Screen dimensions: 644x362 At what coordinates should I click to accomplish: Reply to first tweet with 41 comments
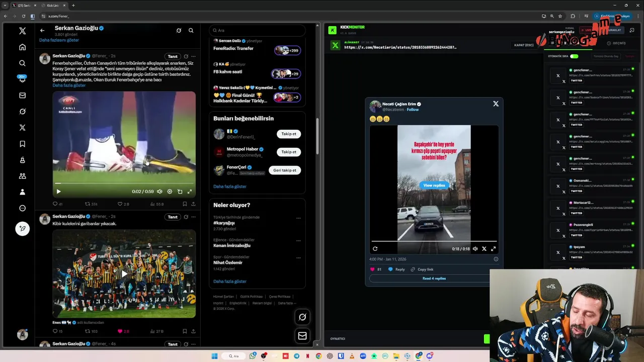tap(57, 204)
